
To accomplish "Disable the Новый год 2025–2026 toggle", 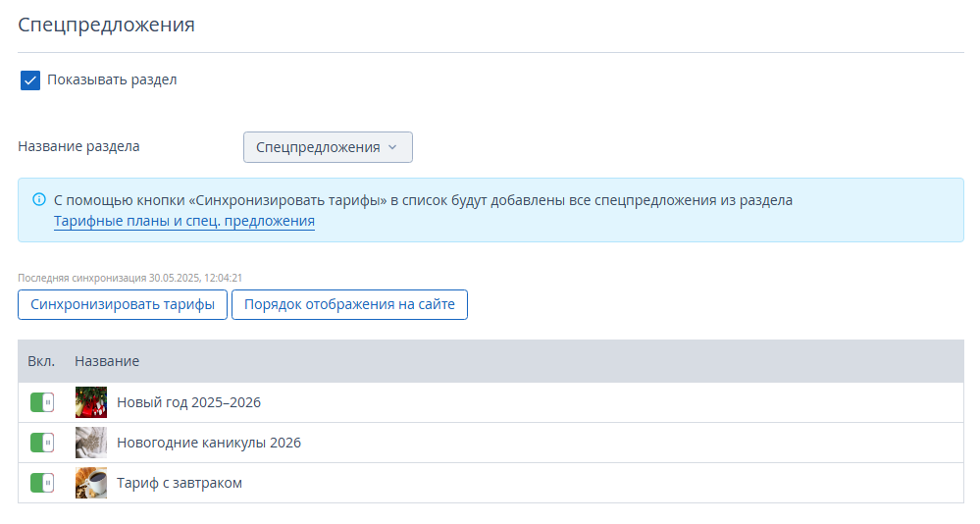I will [x=42, y=402].
